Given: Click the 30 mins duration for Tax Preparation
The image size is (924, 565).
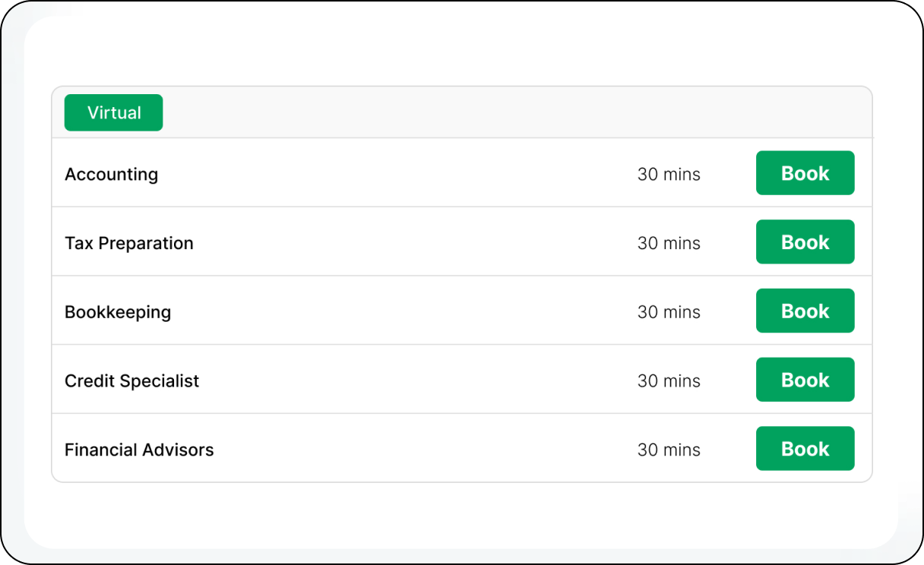Looking at the screenshot, I should point(669,243).
